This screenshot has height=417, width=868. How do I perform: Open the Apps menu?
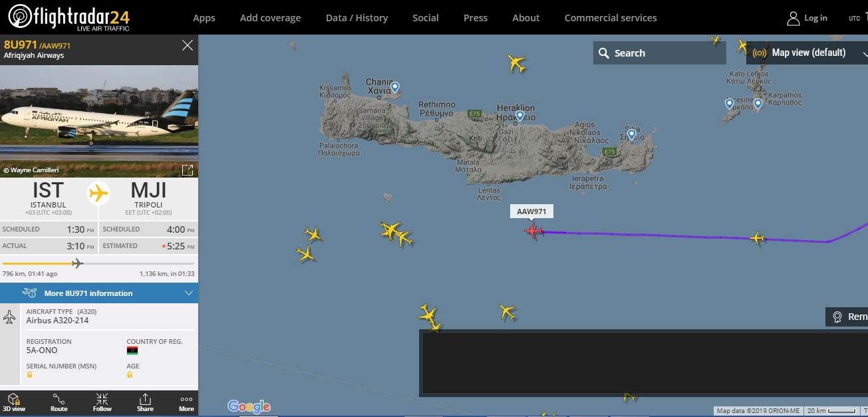pos(204,18)
